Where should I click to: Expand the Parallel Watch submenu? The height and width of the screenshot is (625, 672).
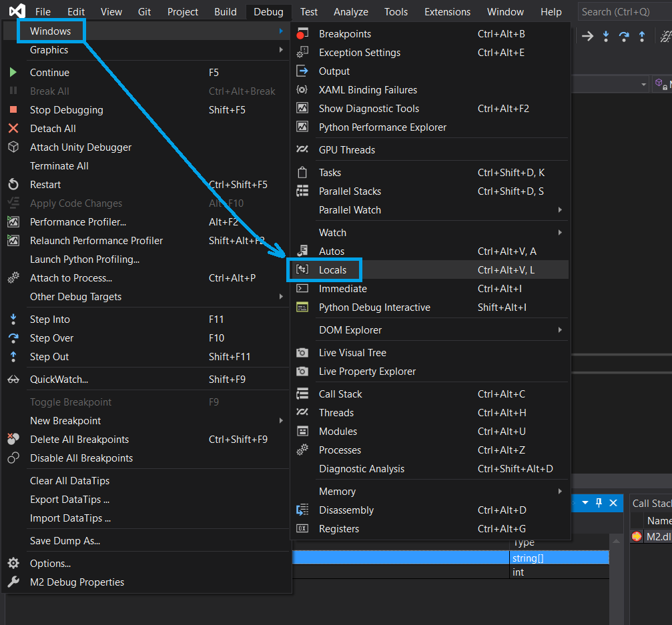click(x=560, y=210)
